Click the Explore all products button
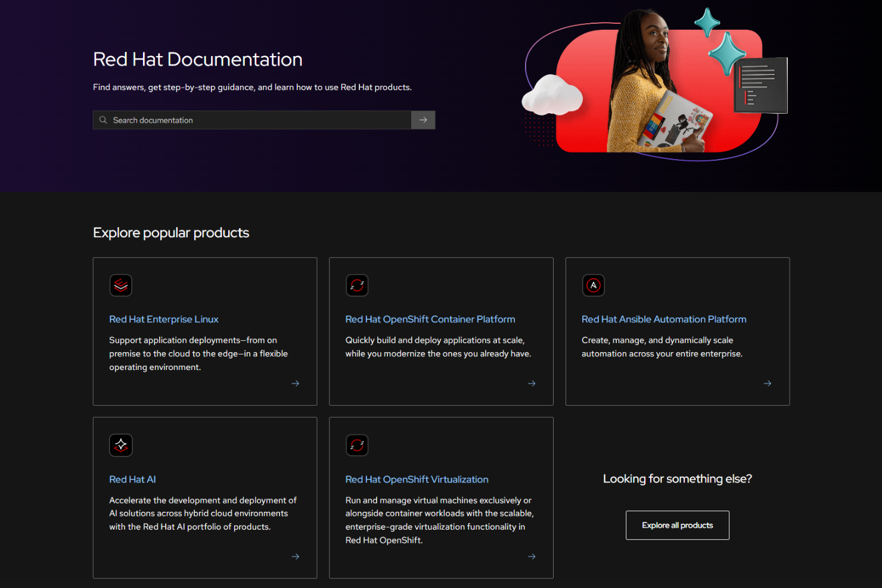The image size is (882, 588). [x=678, y=525]
